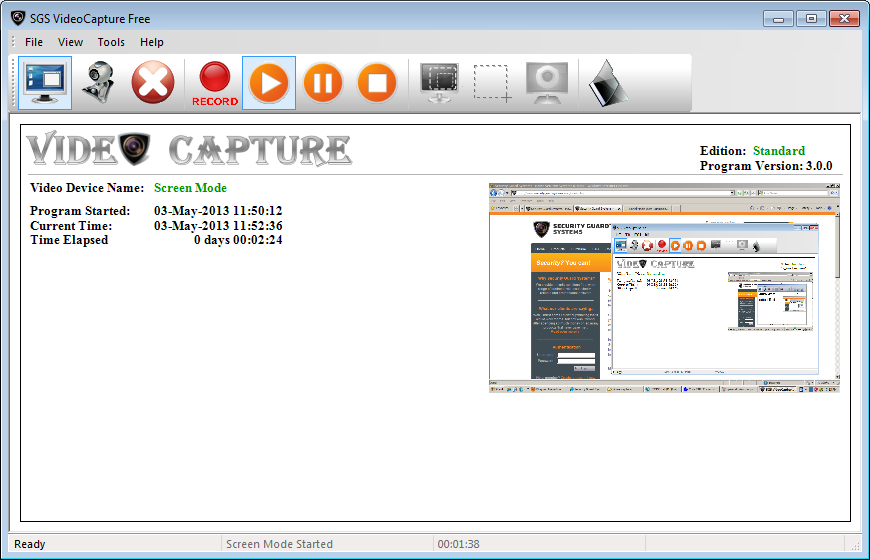The width and height of the screenshot is (870, 560).
Task: Click the Time Elapsed value 0 days 00:02:24
Action: click(x=238, y=240)
